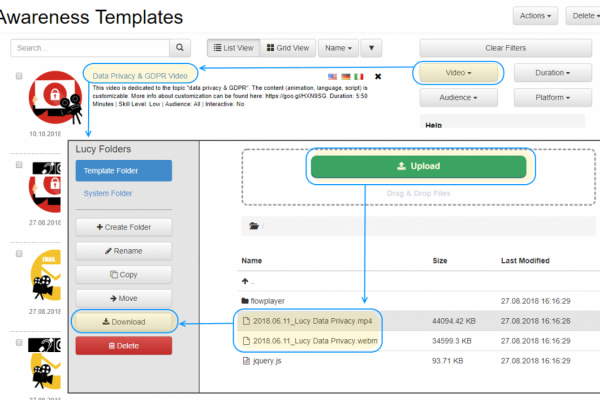This screenshot has width=600, height=400.
Task: Click inside the Search text field
Action: pos(90,47)
